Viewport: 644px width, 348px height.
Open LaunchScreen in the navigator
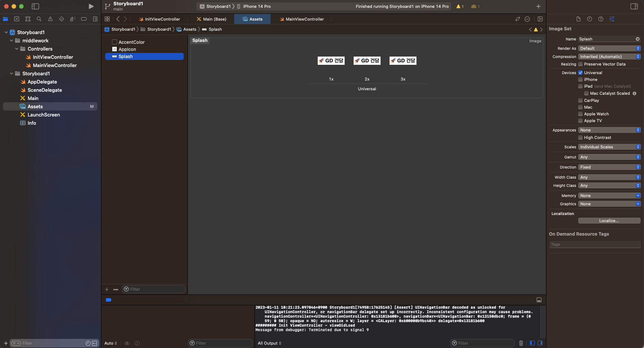pyautogui.click(x=44, y=115)
